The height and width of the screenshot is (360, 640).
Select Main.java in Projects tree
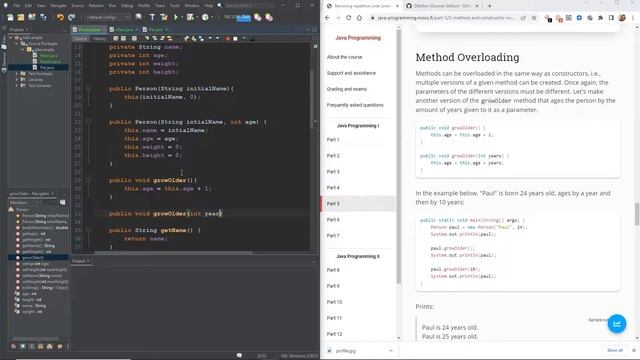(49, 56)
